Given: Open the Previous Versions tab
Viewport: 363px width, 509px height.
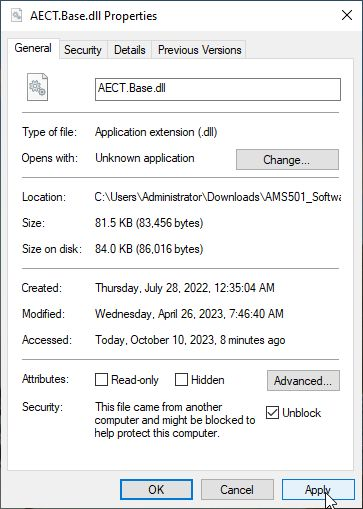Looking at the screenshot, I should (x=199, y=50).
